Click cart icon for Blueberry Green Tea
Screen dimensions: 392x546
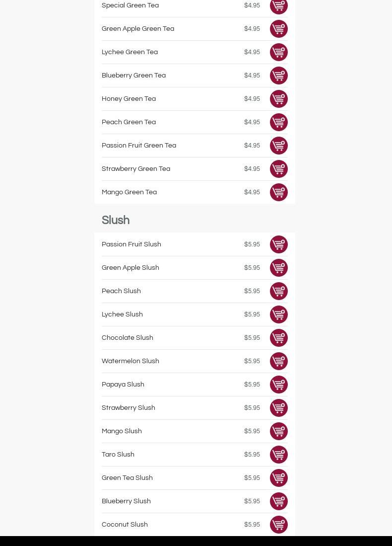coord(278,76)
